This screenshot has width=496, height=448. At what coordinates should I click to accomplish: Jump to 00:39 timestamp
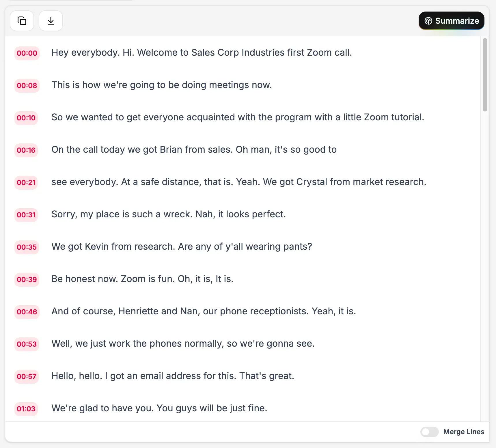[27, 279]
